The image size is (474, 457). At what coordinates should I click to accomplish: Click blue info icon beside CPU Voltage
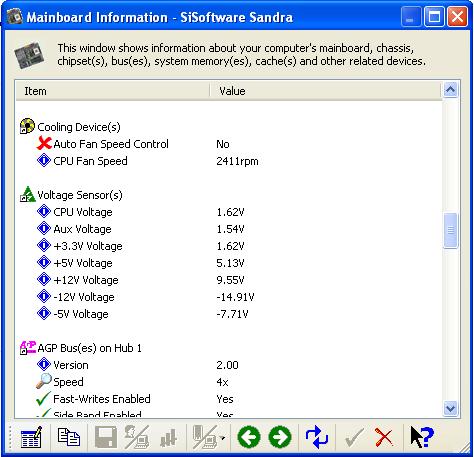tap(44, 211)
